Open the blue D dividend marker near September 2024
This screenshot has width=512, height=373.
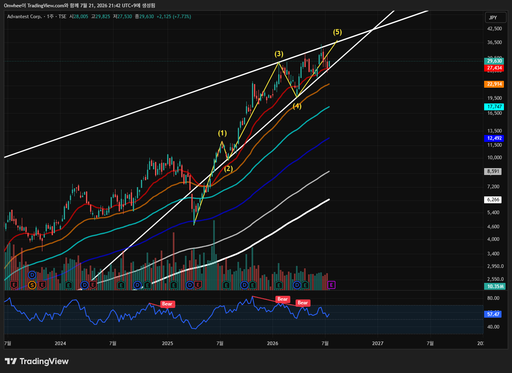[x=137, y=285]
